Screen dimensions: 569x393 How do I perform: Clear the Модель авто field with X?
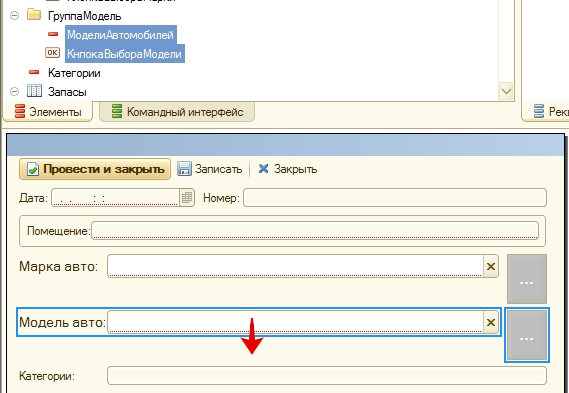[x=491, y=322]
